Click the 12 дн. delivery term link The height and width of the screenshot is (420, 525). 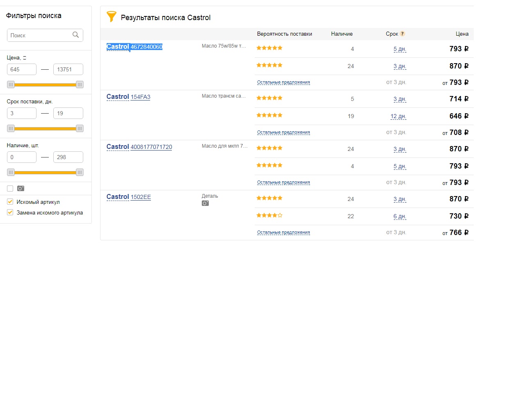(398, 116)
